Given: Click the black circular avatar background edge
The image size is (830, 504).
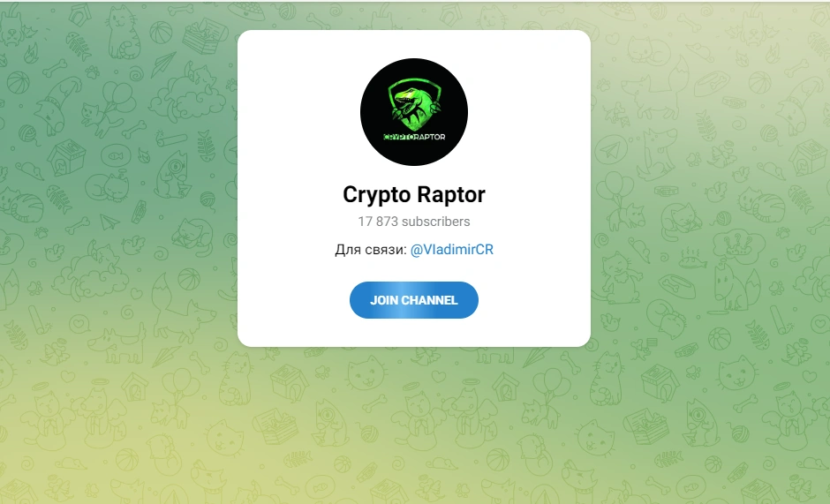Looking at the screenshot, I should tap(368, 112).
